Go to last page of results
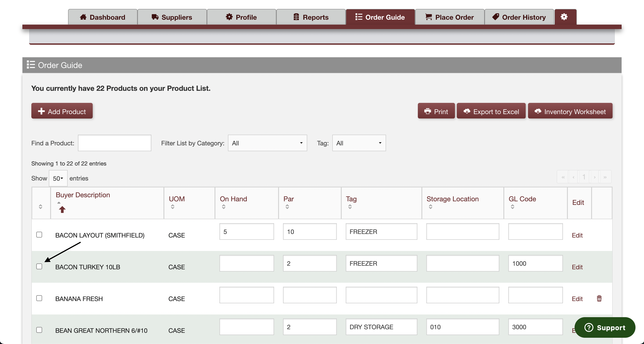 (605, 177)
